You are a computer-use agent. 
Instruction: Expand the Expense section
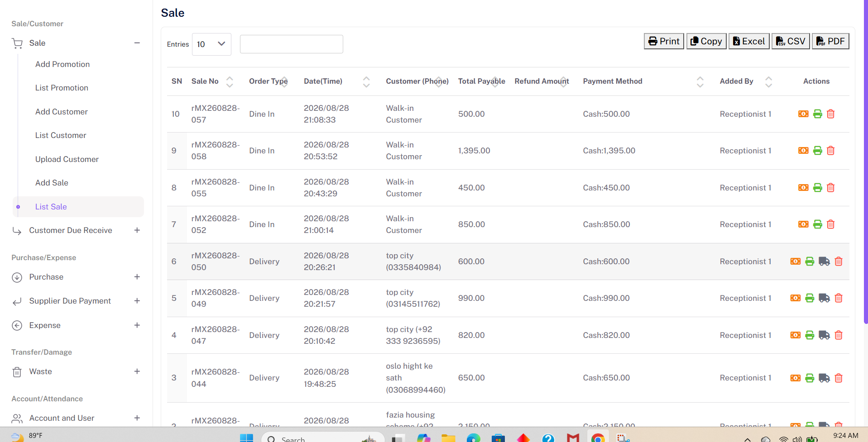pos(137,325)
